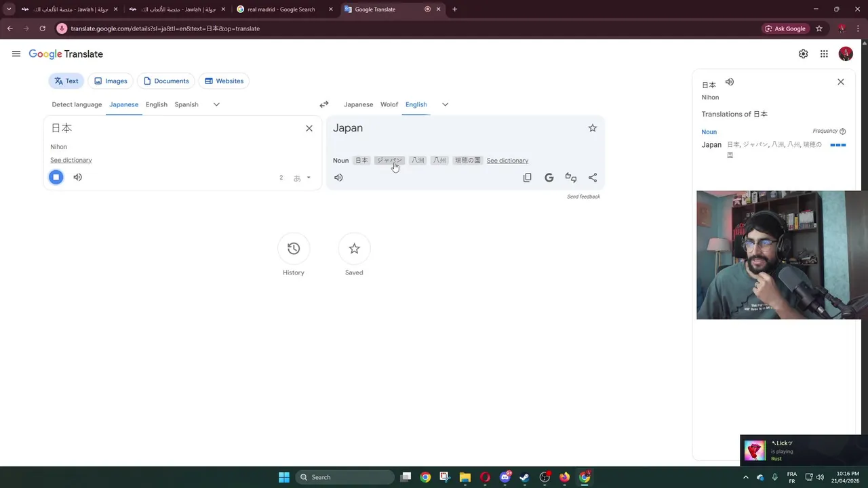Viewport: 868px width, 488px height.
Task: Close the dictionary side panel
Action: 841,82
